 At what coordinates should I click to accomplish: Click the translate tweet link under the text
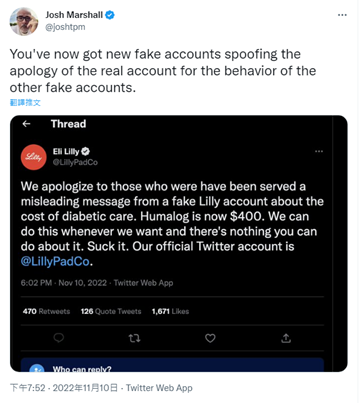click(x=25, y=103)
